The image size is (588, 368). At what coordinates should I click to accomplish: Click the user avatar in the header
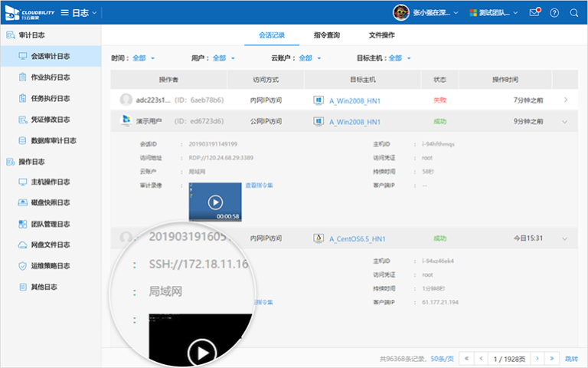click(x=400, y=13)
